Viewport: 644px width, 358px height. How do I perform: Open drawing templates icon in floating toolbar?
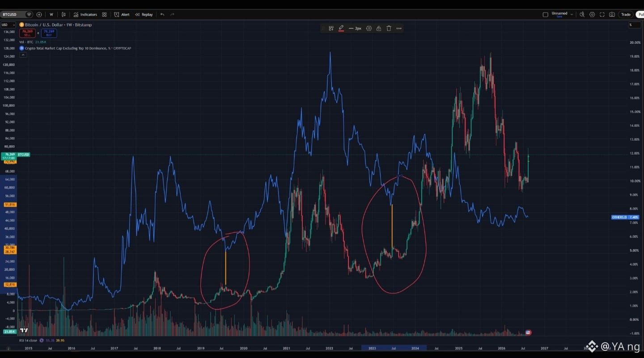coord(331,28)
